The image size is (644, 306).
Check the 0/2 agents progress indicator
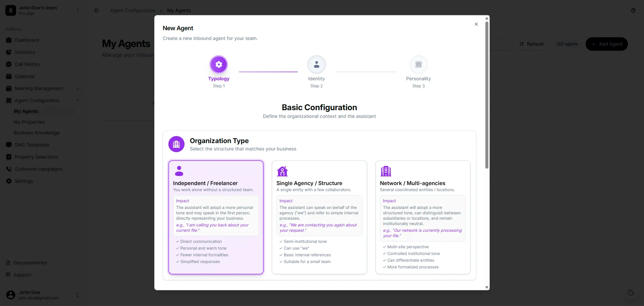568,44
